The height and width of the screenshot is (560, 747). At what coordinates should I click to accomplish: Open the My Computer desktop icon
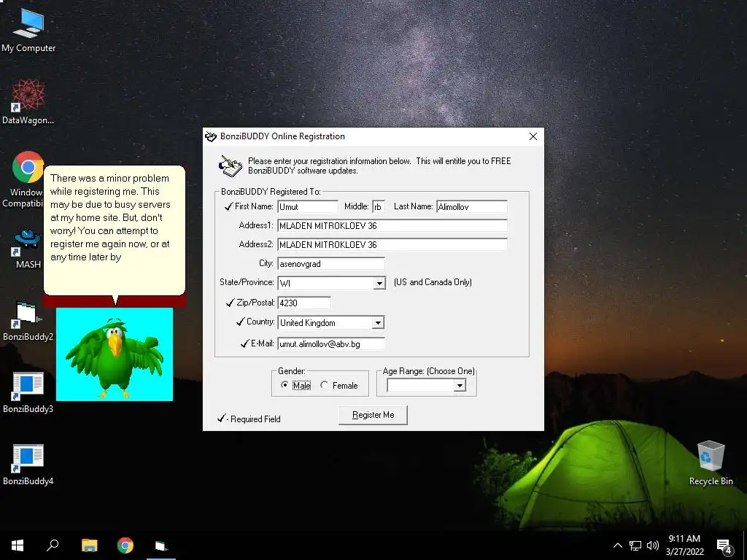(x=28, y=29)
